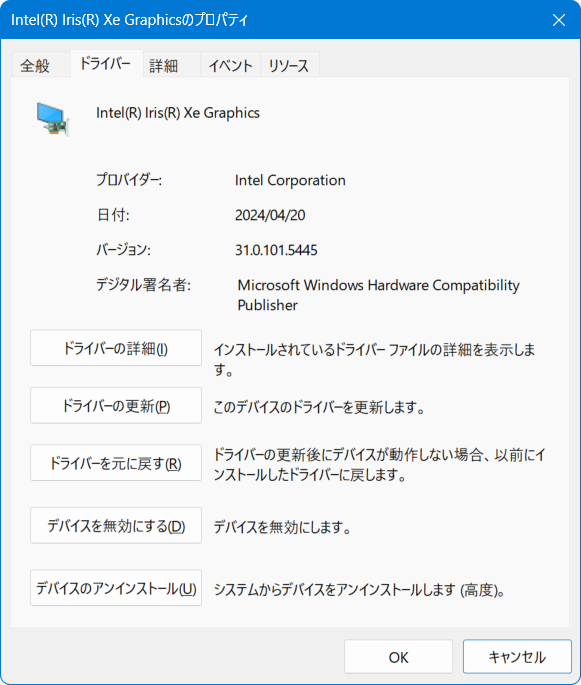581x685 pixels.
Task: Click ドライバーを元に戻す(R) button
Action: [x=116, y=463]
